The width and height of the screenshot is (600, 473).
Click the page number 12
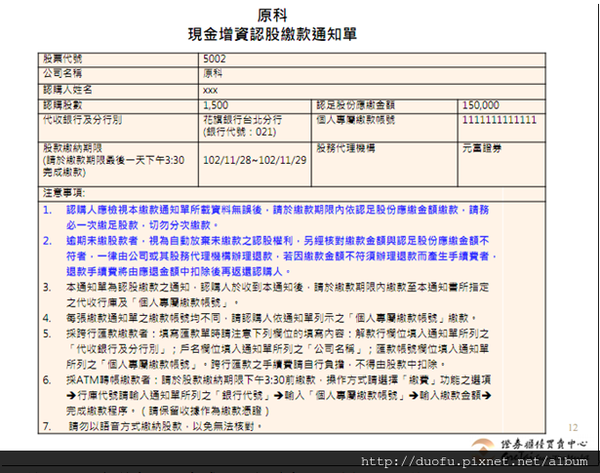click(573, 427)
